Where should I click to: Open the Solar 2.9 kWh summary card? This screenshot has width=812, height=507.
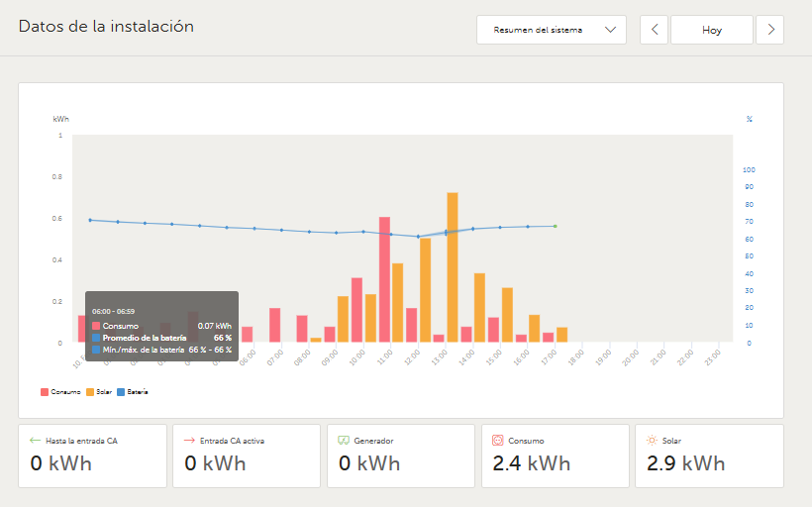coord(709,456)
